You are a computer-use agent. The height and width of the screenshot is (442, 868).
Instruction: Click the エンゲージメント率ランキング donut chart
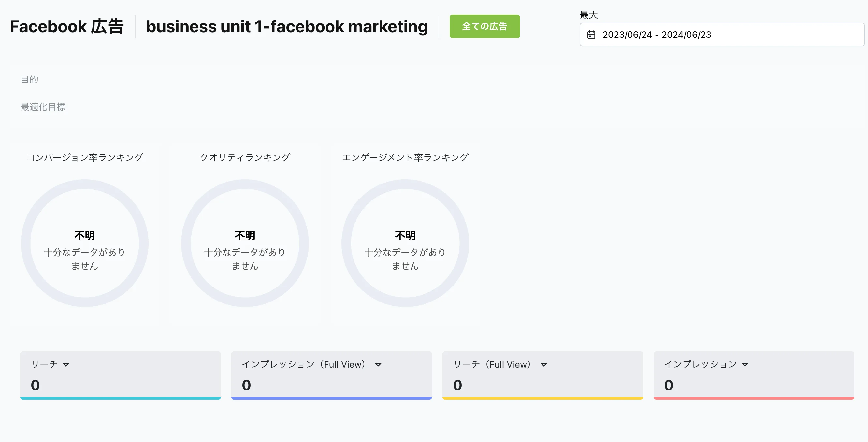click(405, 243)
